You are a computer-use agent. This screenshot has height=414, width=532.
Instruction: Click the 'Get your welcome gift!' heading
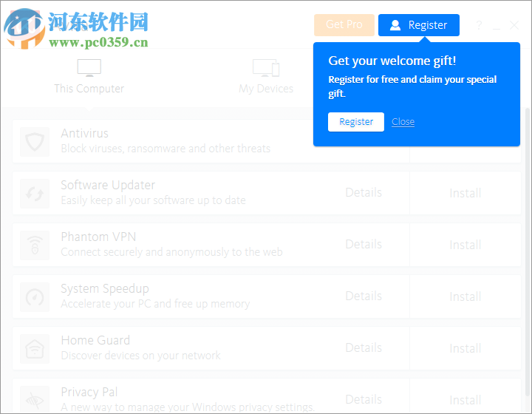[x=392, y=61]
